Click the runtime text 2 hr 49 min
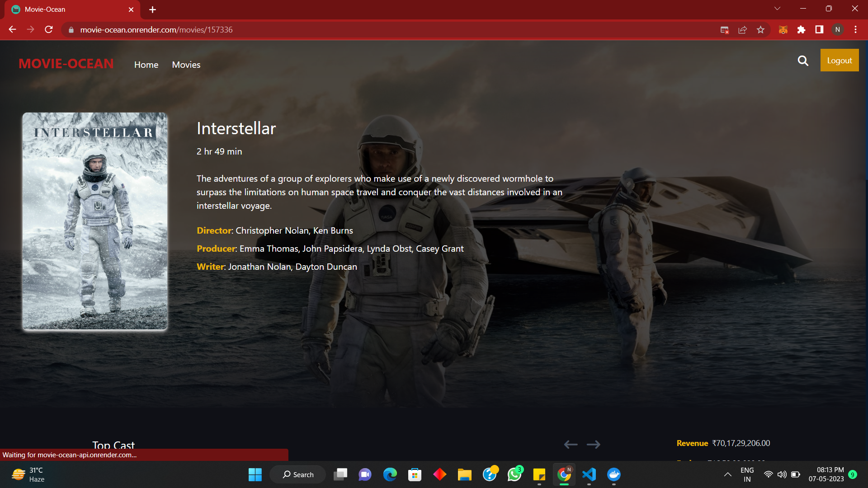 pyautogui.click(x=219, y=151)
